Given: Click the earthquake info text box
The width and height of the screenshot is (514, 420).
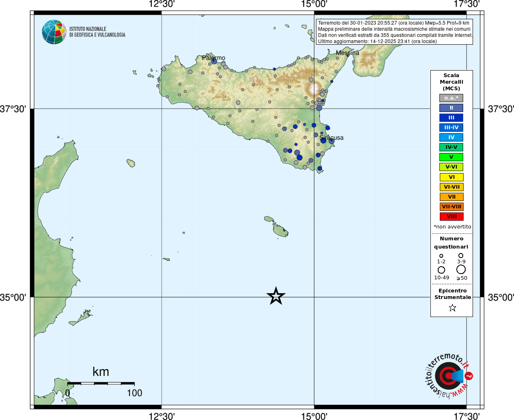Looking at the screenshot, I should 394,32.
